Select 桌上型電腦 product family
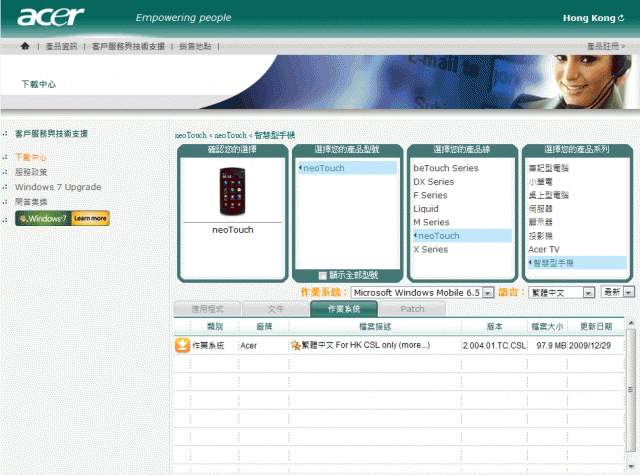 (x=548, y=195)
